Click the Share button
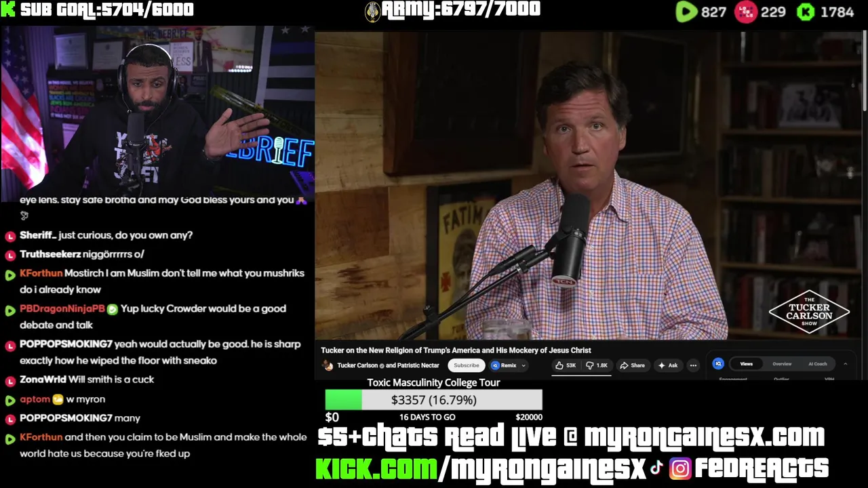This screenshot has width=868, height=488. point(632,365)
